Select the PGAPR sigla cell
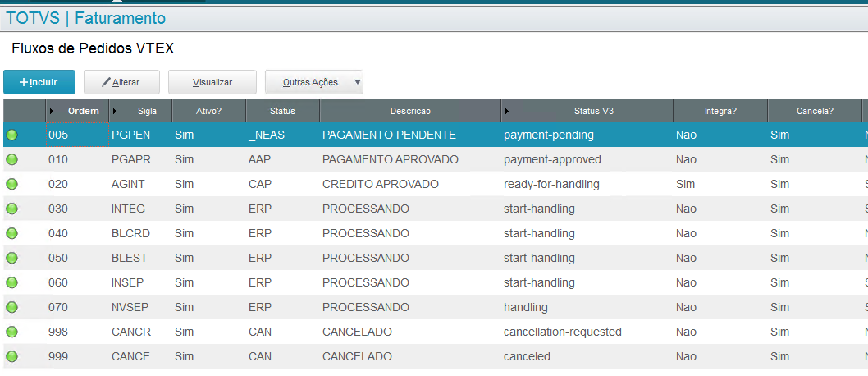This screenshot has width=868, height=376. [141, 159]
